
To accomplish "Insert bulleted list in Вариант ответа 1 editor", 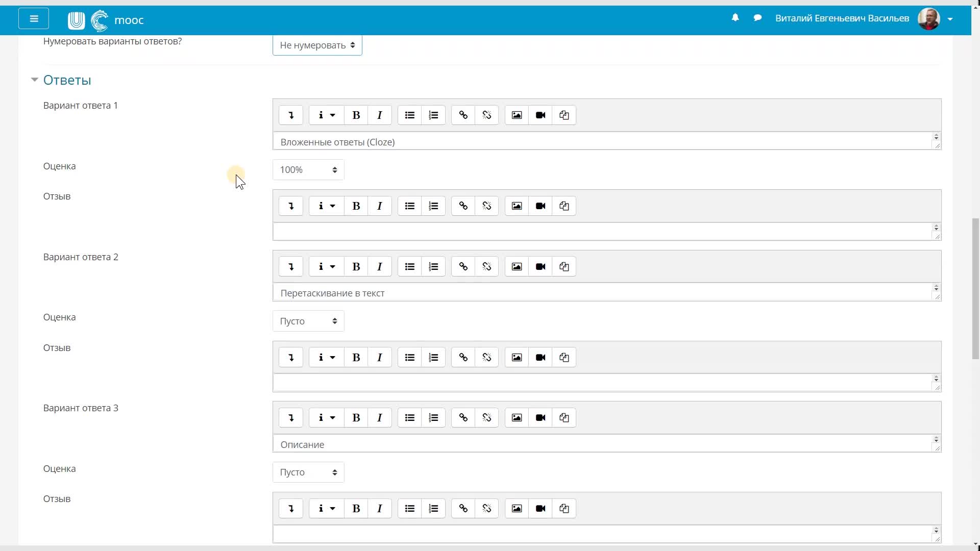I will [x=410, y=115].
